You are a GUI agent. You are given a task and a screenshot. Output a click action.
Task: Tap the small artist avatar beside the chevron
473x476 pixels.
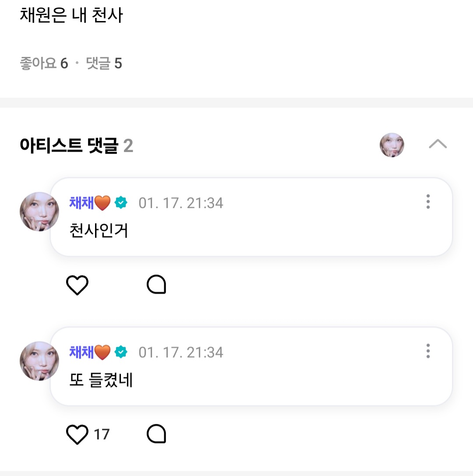tap(392, 145)
